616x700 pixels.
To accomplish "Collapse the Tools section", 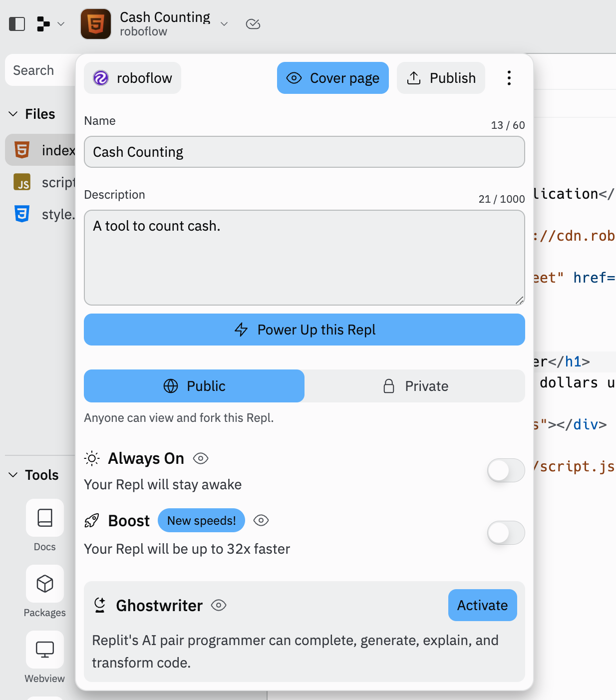I will coord(13,475).
